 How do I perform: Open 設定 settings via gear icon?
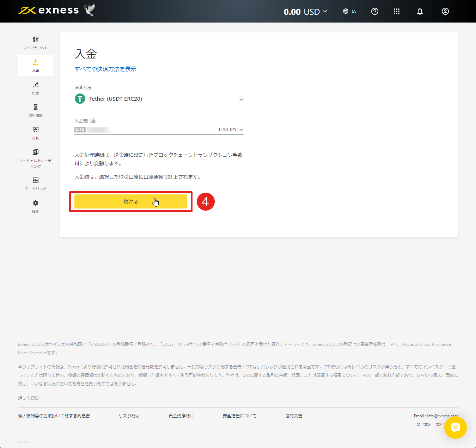click(35, 206)
